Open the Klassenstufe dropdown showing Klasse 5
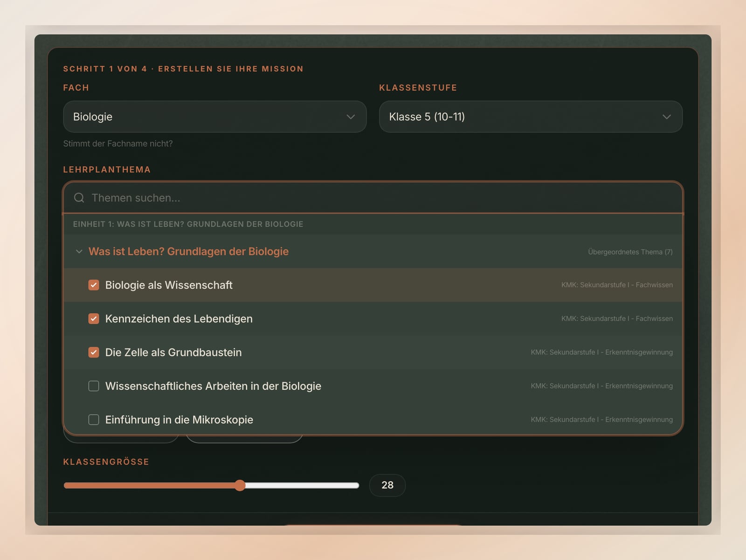Screen dimensions: 746x560 531,117
